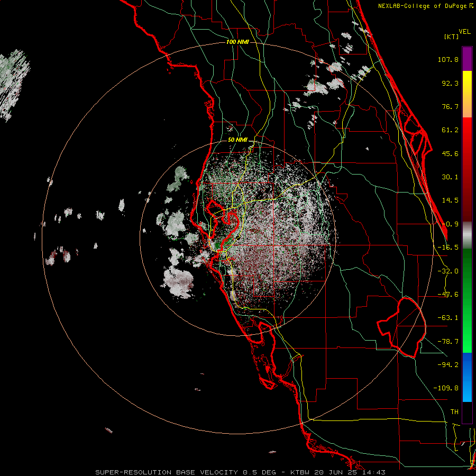476x476 pixels.
Task: Click the "TH" label below the scale
Action: point(454,412)
